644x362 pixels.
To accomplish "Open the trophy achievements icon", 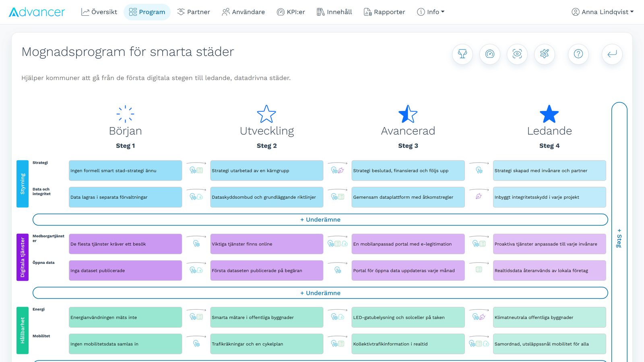I will (x=462, y=54).
